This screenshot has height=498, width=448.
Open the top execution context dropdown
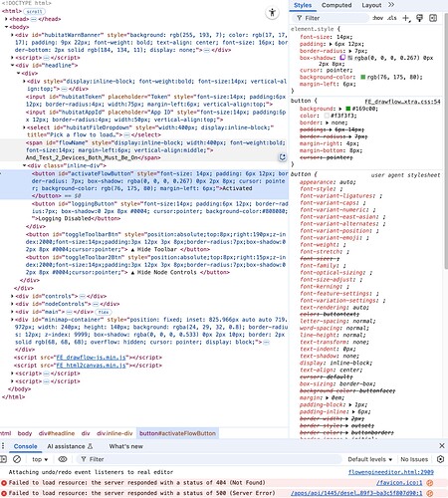point(40,459)
